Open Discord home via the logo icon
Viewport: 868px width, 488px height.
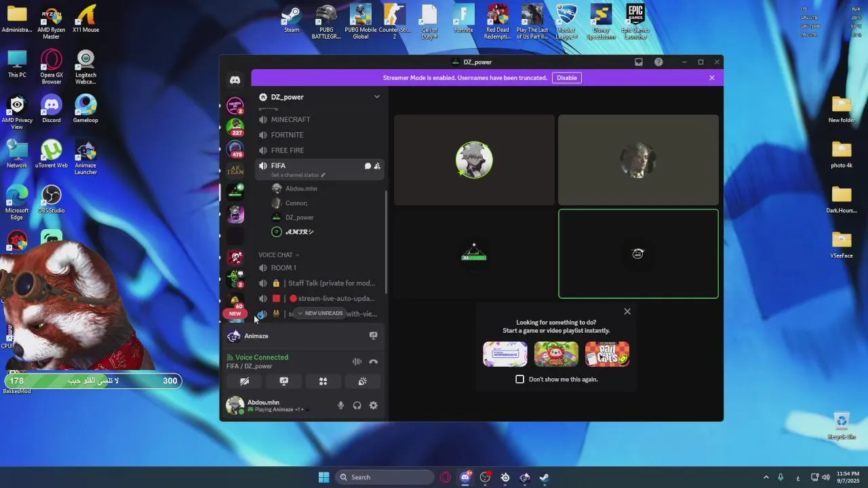coord(235,80)
